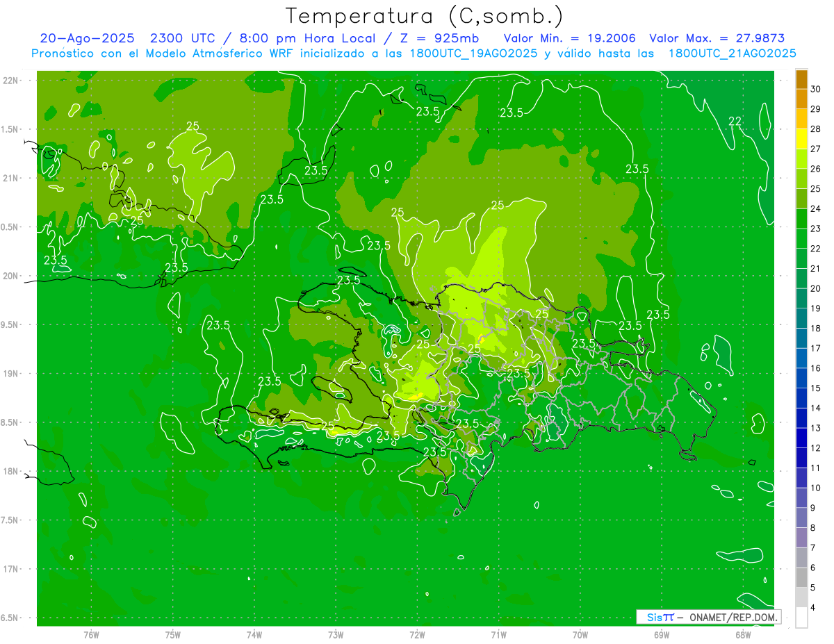Viewport: 834px width, 644px height.
Task: Click the colorbar scale label "15"
Action: [x=816, y=388]
